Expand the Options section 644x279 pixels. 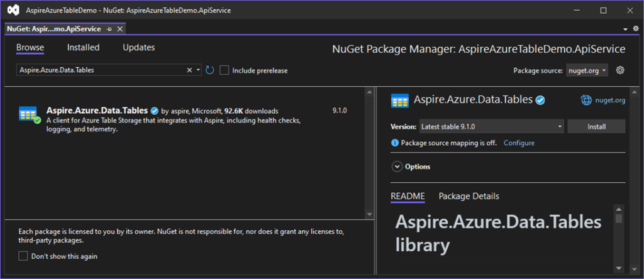tap(397, 167)
